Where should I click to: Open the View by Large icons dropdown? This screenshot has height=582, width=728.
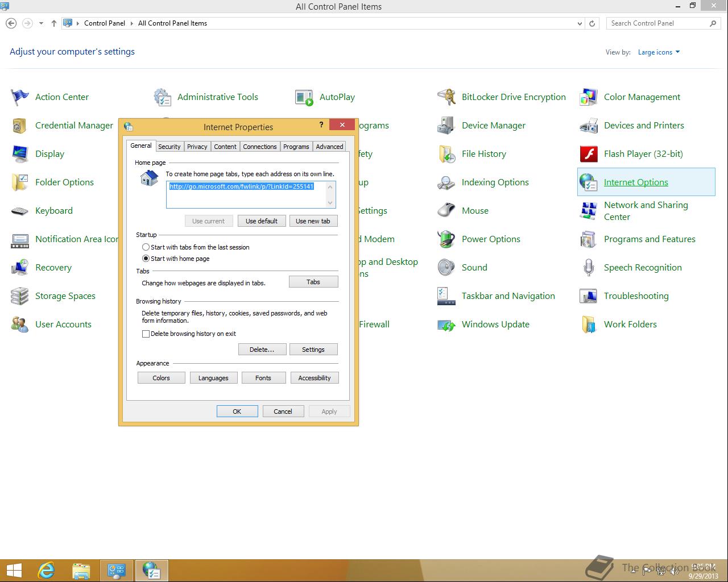(x=659, y=52)
